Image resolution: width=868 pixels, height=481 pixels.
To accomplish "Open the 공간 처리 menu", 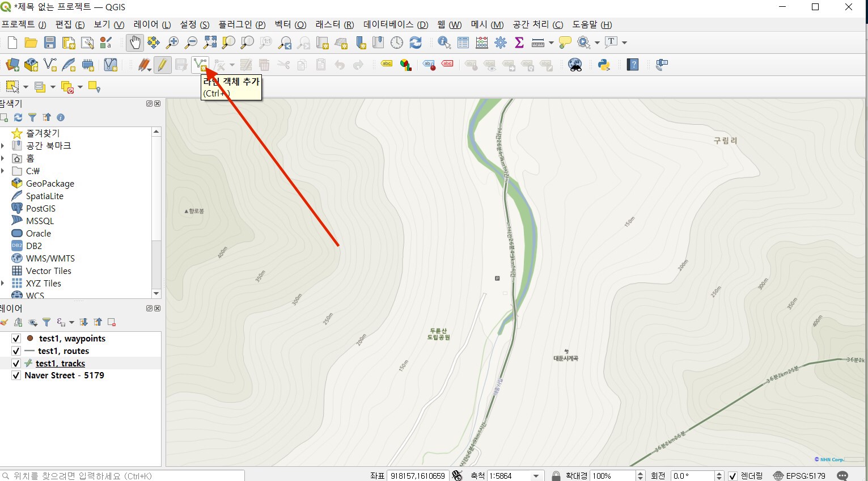I will tap(538, 24).
